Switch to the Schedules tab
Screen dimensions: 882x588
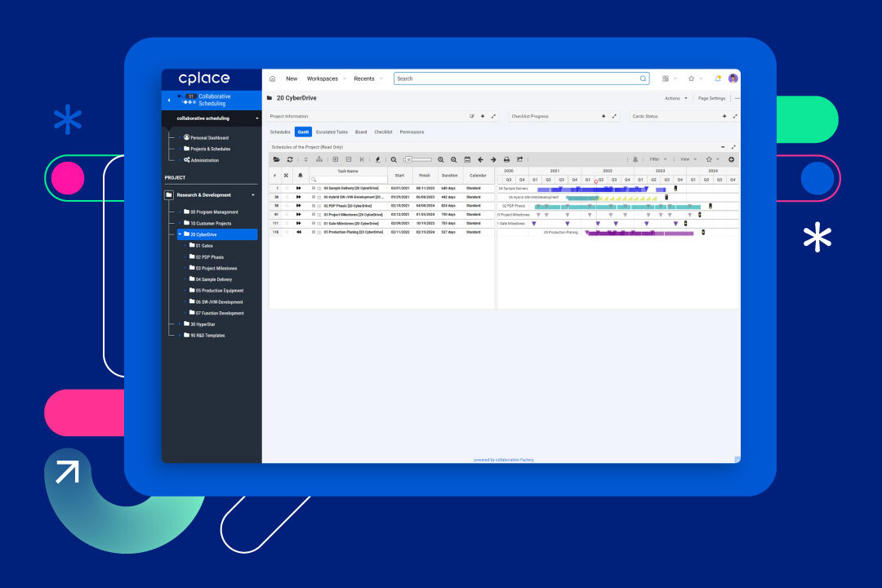click(280, 132)
